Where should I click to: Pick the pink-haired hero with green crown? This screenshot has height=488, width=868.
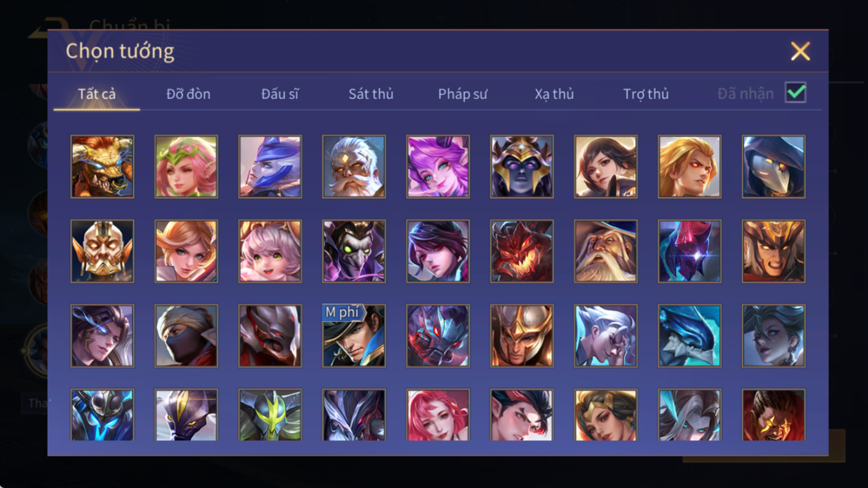pos(186,167)
